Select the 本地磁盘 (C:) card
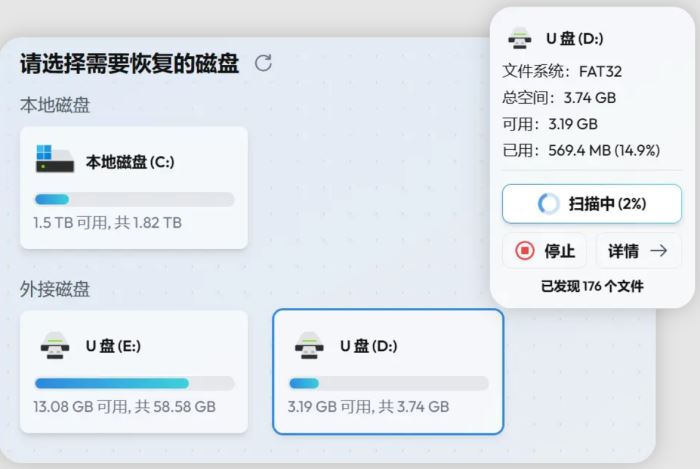The width and height of the screenshot is (700, 469). 134,187
